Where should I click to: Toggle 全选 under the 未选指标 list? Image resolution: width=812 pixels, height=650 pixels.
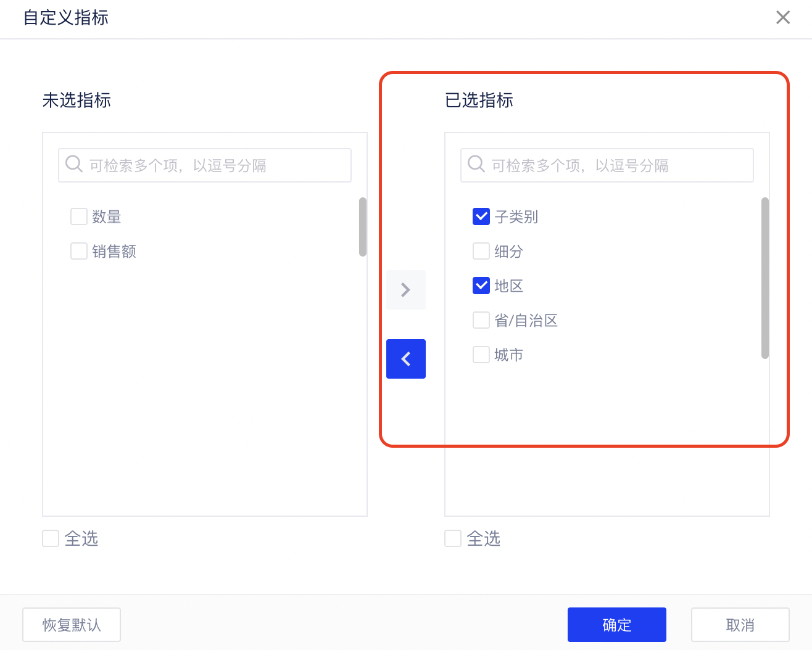click(51, 538)
